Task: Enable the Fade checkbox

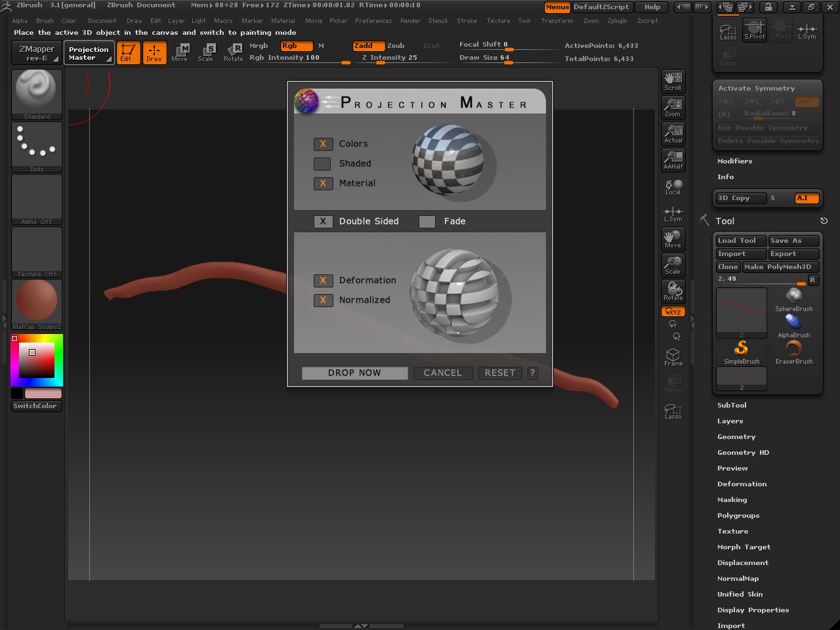Action: pos(427,221)
